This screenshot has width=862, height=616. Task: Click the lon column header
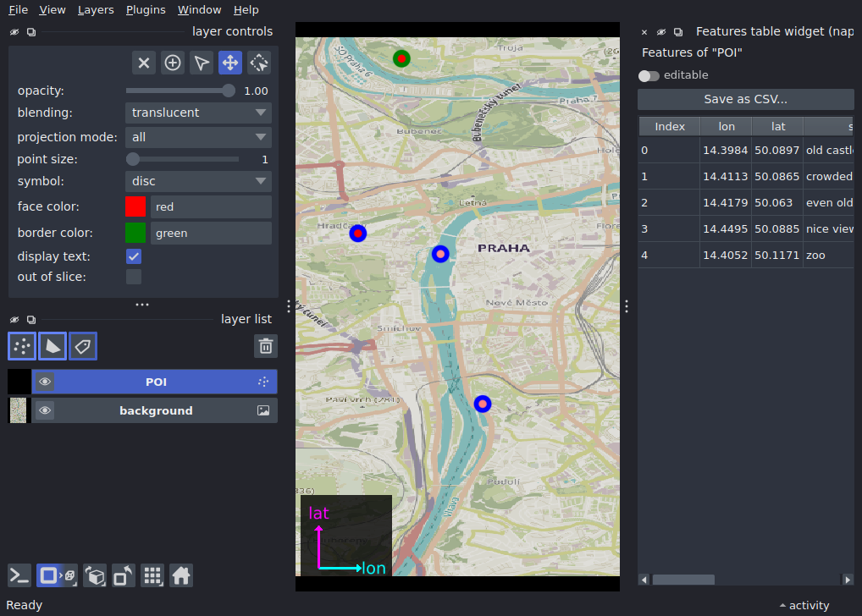coord(727,127)
